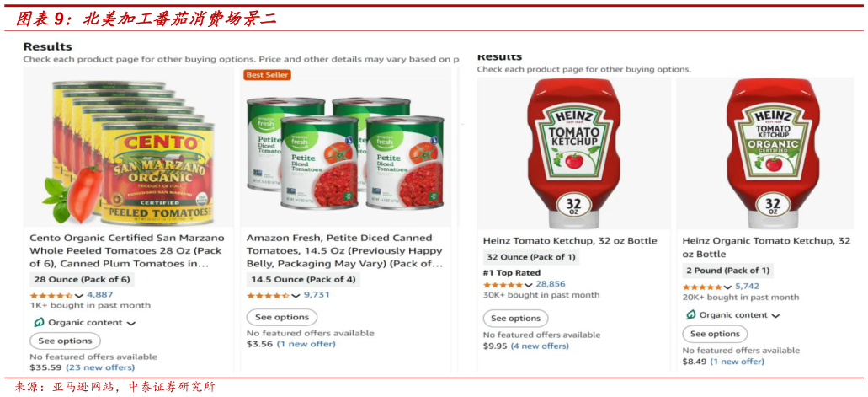Open the Heinz Organic Ketchup bottle image
Viewport: 868px width, 397px height.
point(773,153)
